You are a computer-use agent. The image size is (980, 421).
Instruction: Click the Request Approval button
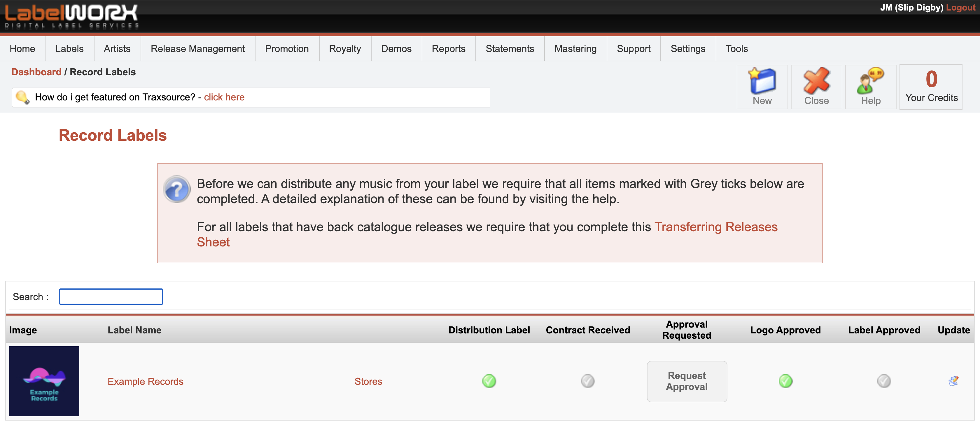tap(687, 381)
